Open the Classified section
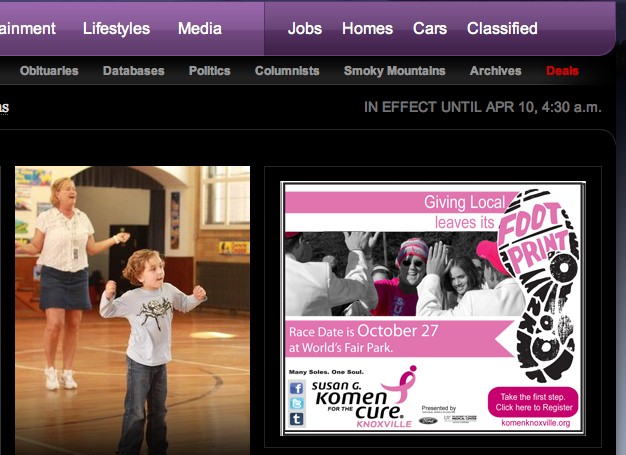The width and height of the screenshot is (626, 455). pos(502,28)
